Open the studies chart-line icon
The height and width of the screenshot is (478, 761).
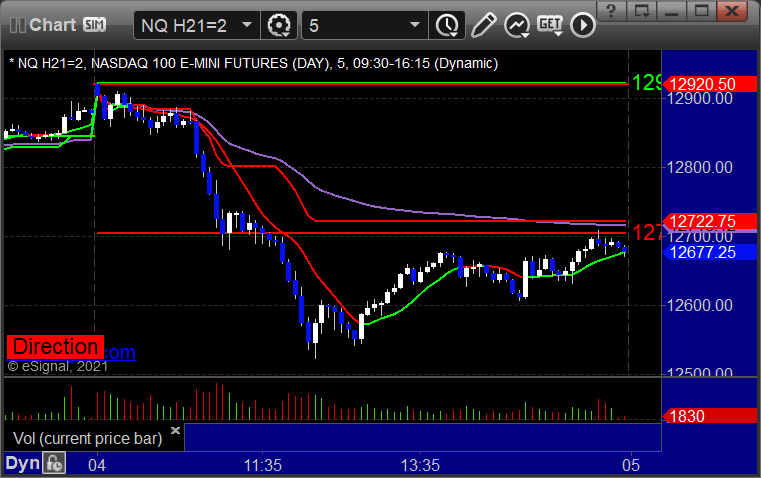coord(516,25)
